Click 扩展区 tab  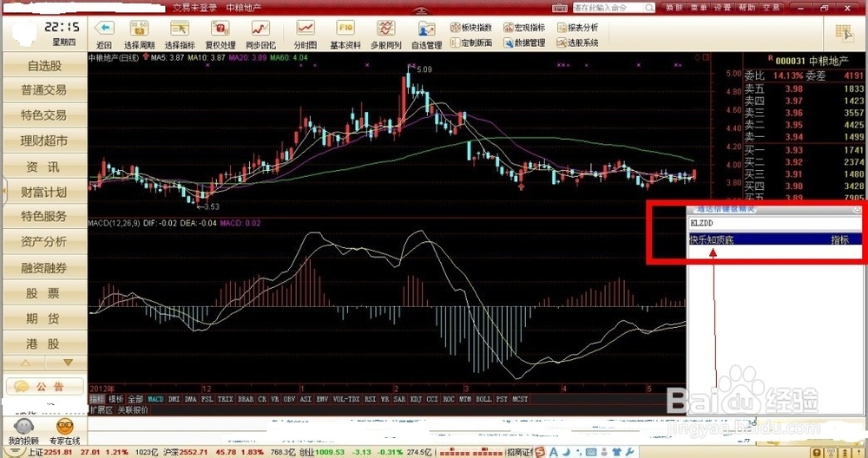[102, 410]
